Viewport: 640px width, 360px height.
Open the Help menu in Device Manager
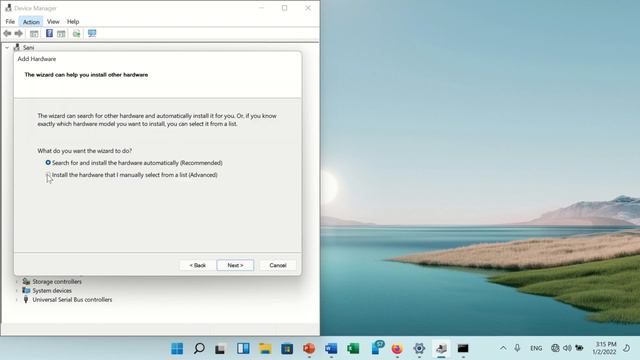point(73,22)
